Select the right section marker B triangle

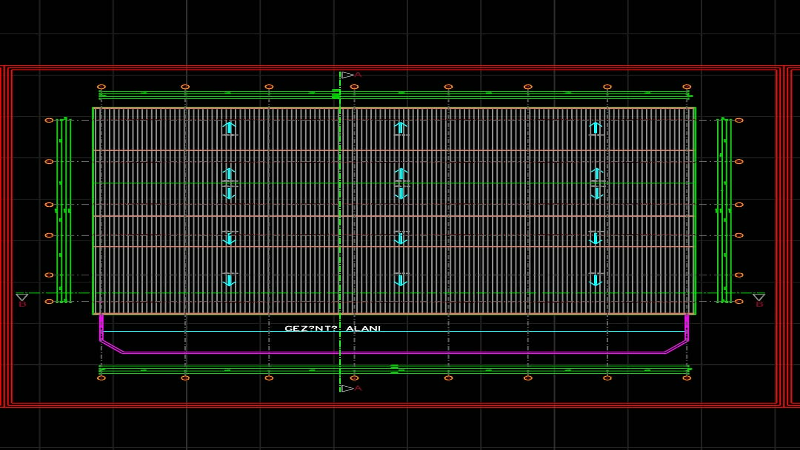coord(758,298)
